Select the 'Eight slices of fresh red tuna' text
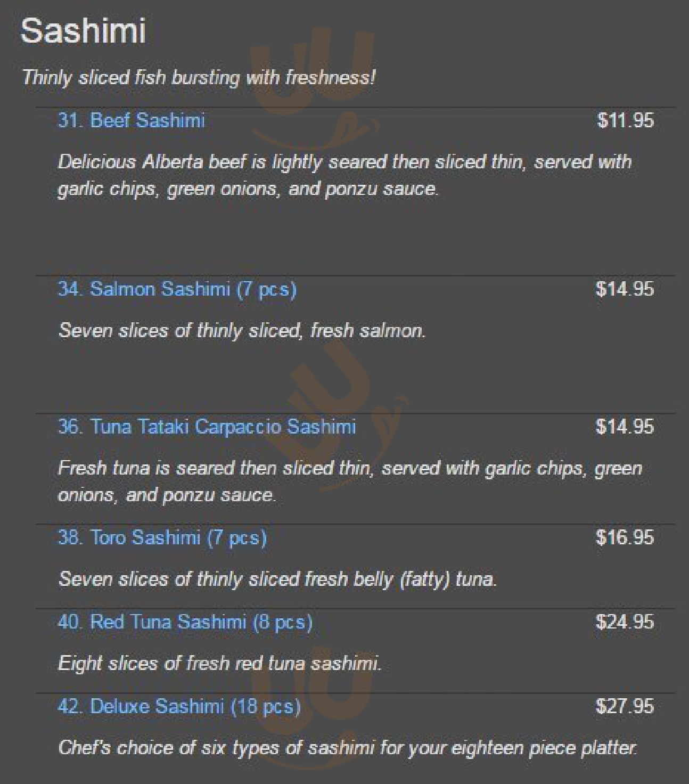 pyautogui.click(x=220, y=664)
